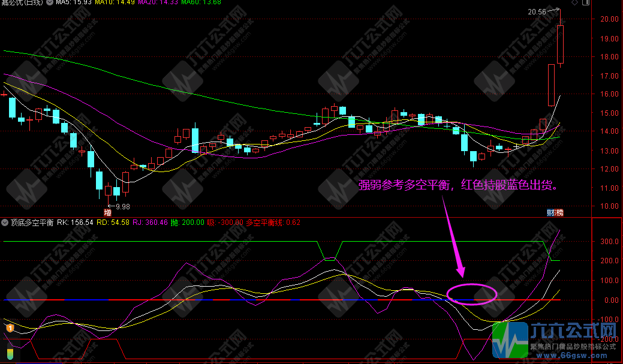Viewport: 623px width, 364px height.
Task: Click the MA5: 15.93 indicator label
Action: click(x=74, y=2)
